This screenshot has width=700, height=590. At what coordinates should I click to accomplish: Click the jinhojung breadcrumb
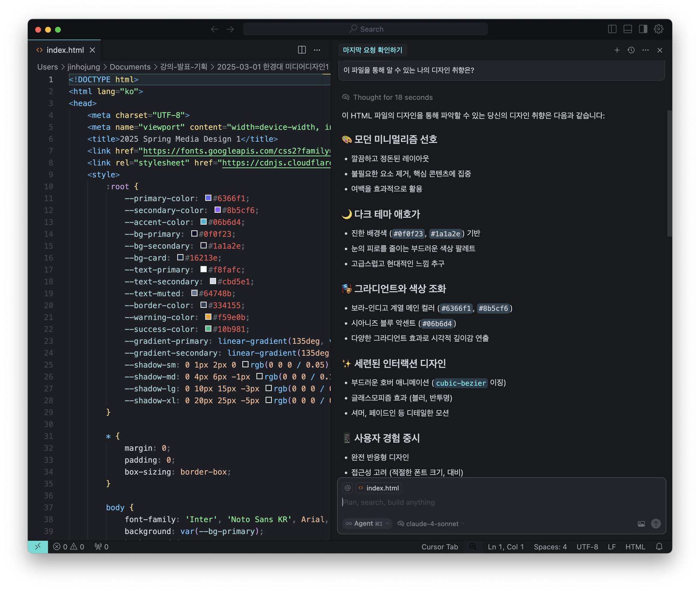[84, 67]
